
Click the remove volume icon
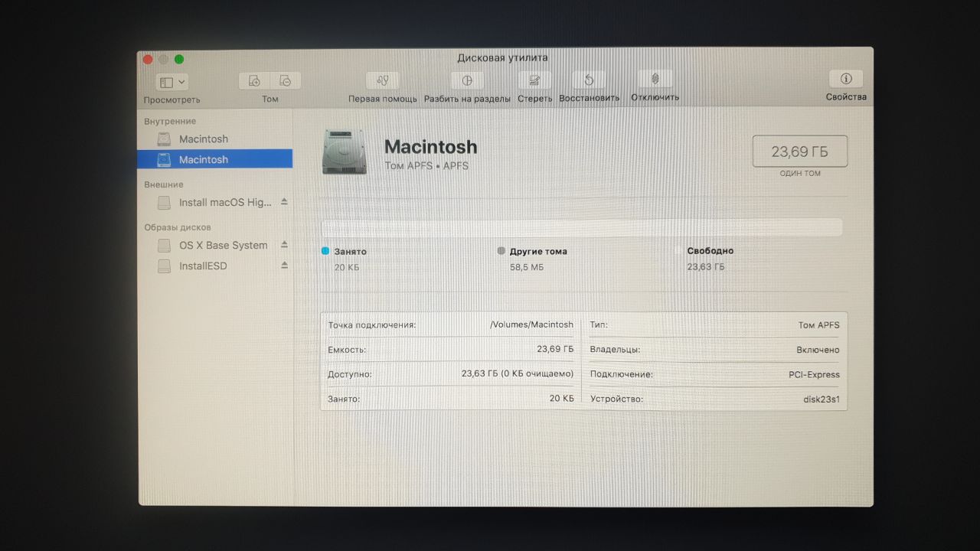tap(285, 80)
